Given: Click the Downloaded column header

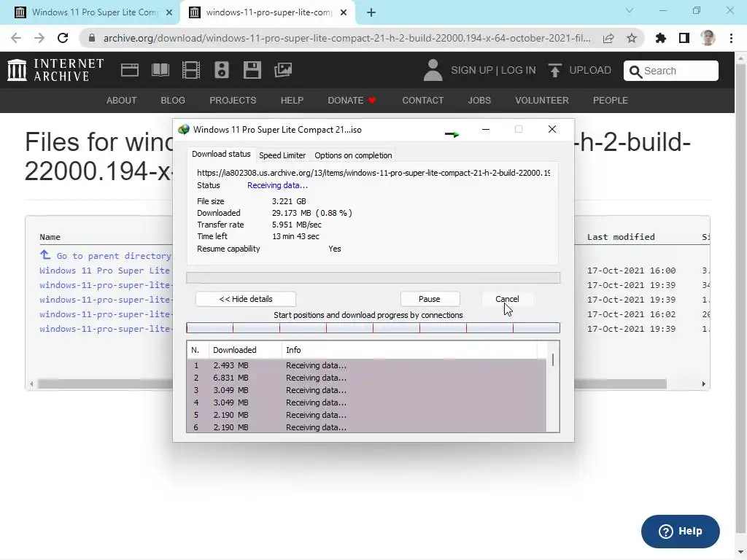Looking at the screenshot, I should [x=245, y=350].
